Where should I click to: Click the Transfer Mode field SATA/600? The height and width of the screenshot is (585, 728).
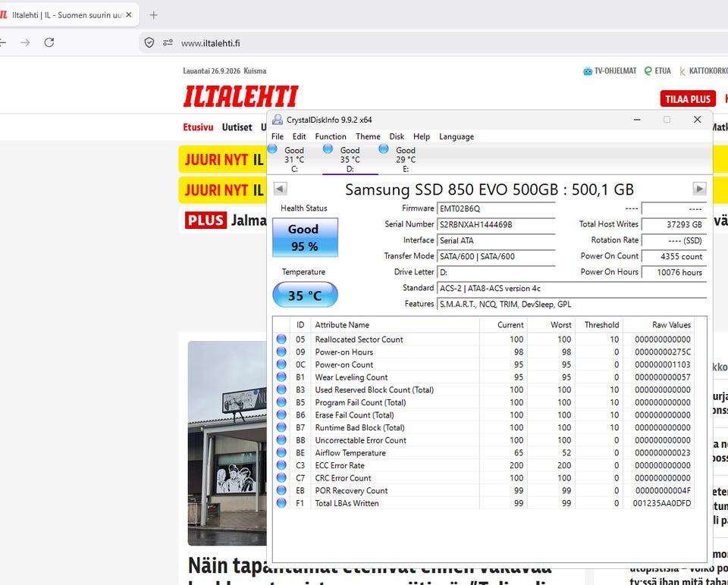point(496,256)
